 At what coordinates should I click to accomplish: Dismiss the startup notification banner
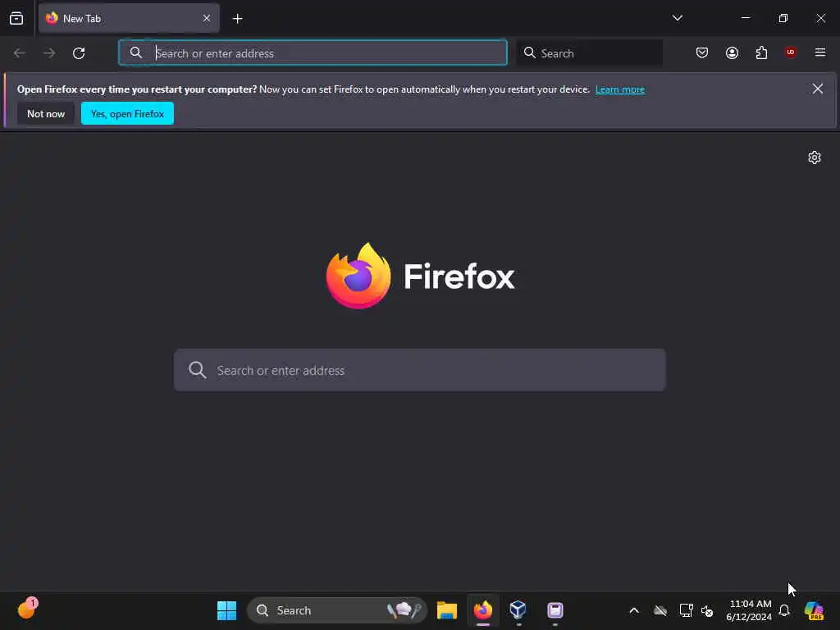[818, 89]
